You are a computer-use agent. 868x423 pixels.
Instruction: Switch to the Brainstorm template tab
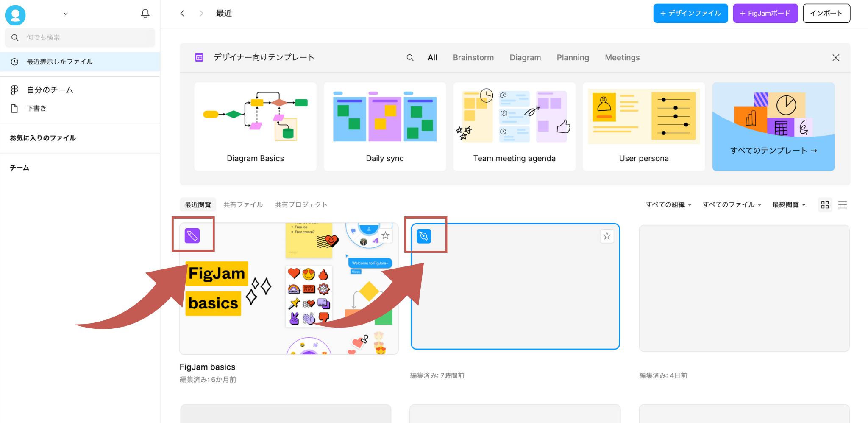[473, 57]
